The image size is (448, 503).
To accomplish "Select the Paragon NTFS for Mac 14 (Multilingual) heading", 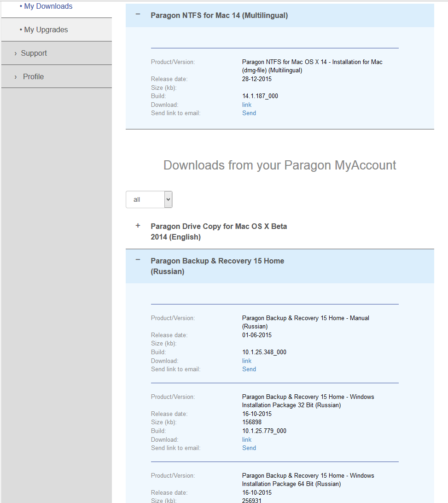I will pos(219,15).
